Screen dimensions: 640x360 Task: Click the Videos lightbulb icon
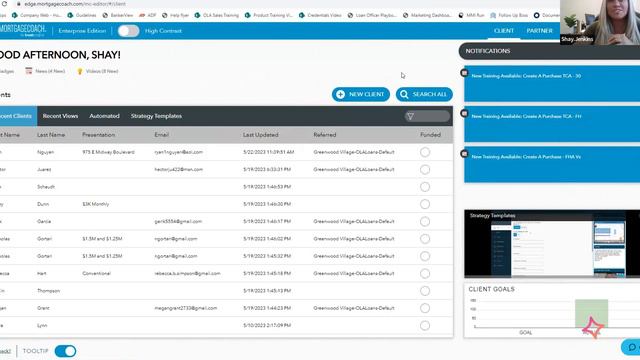(x=80, y=71)
